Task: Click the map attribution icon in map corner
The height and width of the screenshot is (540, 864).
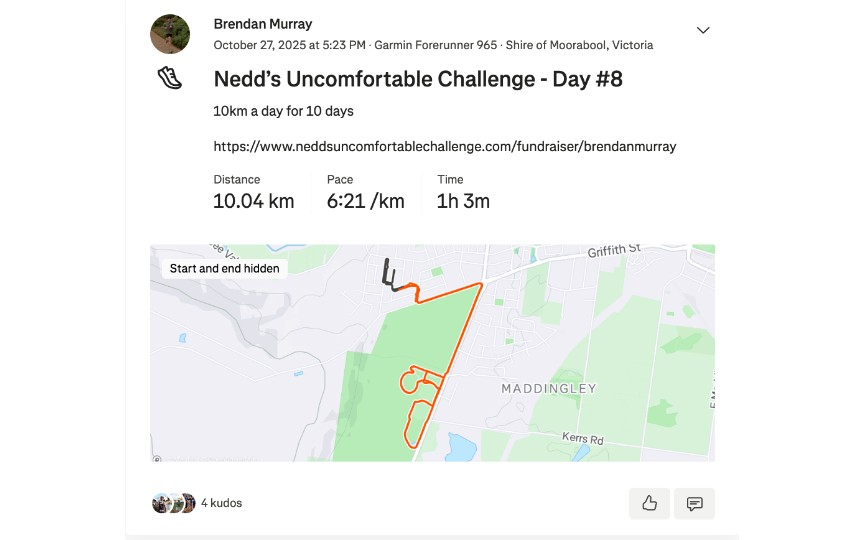Action: (157, 458)
